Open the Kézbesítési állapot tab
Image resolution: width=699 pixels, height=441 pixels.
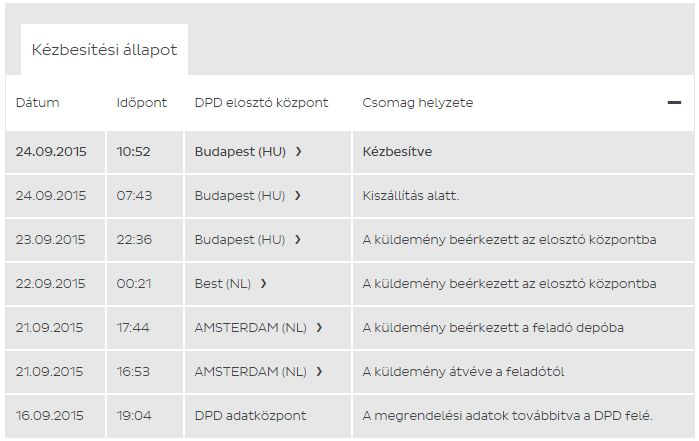click(x=104, y=50)
